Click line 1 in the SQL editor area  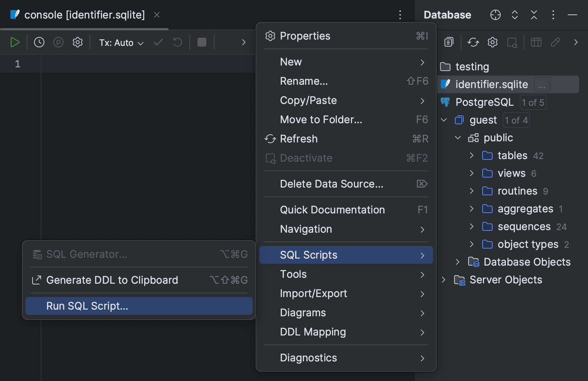tap(148, 64)
